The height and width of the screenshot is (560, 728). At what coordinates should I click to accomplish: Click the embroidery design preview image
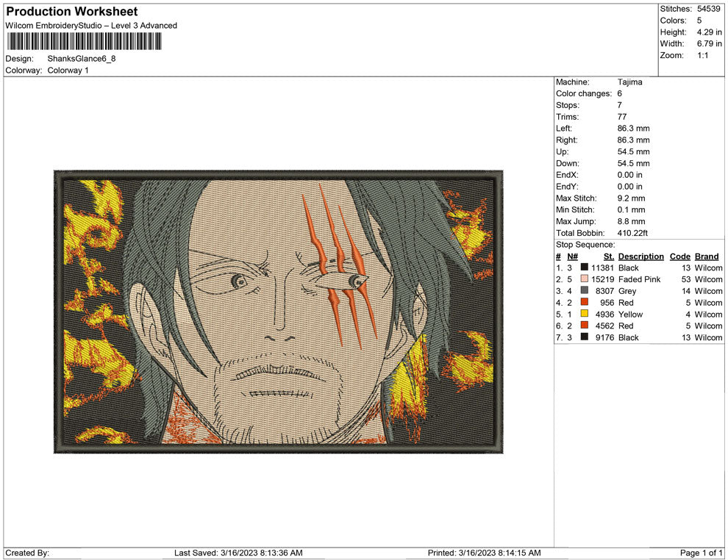(279, 312)
